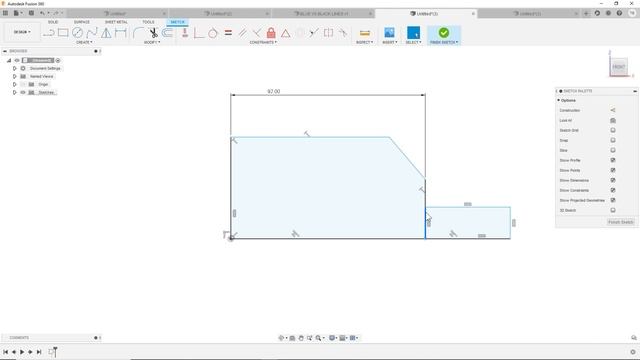Toggle visibility eye of Sketches folder

(23, 93)
